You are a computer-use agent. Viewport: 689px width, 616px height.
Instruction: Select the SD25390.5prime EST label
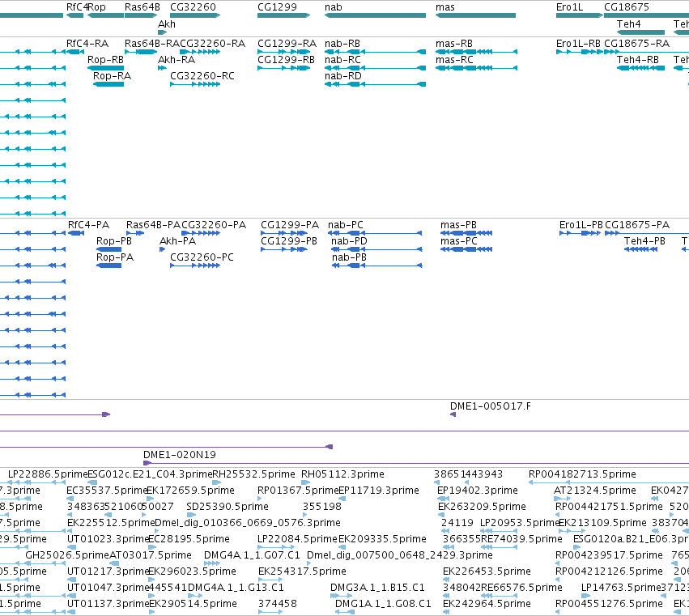pyautogui.click(x=228, y=507)
